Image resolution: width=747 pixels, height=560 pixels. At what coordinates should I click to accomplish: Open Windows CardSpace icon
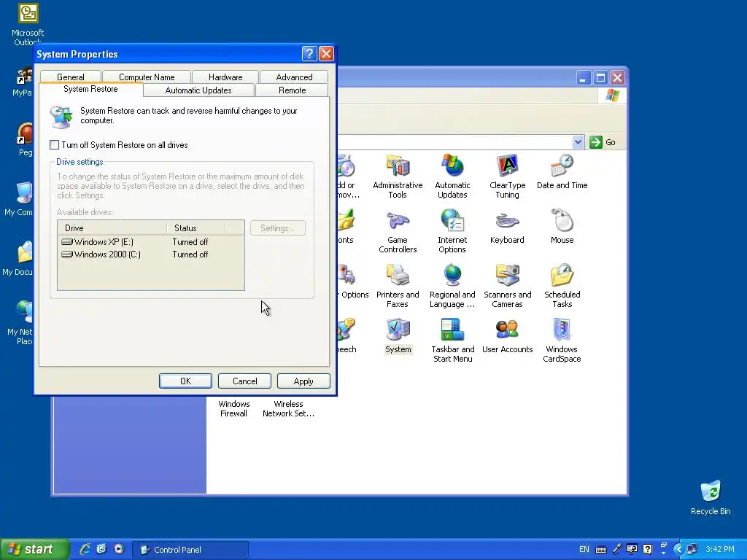click(x=562, y=341)
